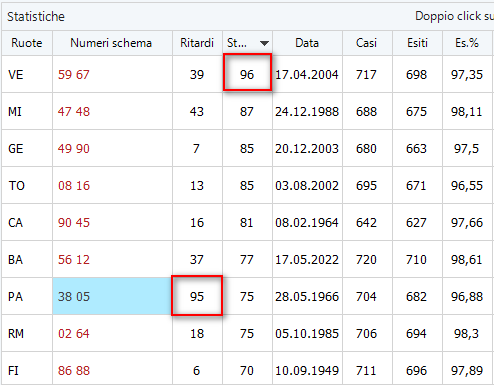494x385 pixels.
Task: Click date 17.04.2004
Action: click(x=307, y=74)
